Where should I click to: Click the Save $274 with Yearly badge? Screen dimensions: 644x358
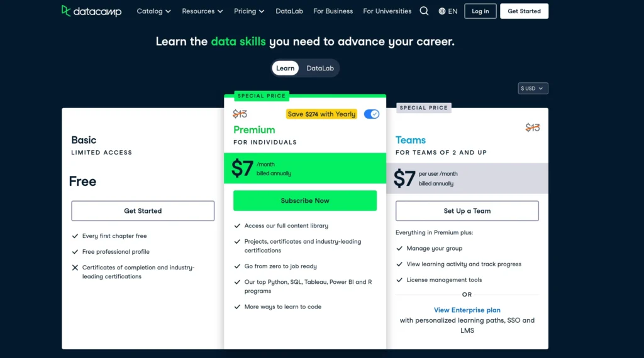(x=321, y=114)
